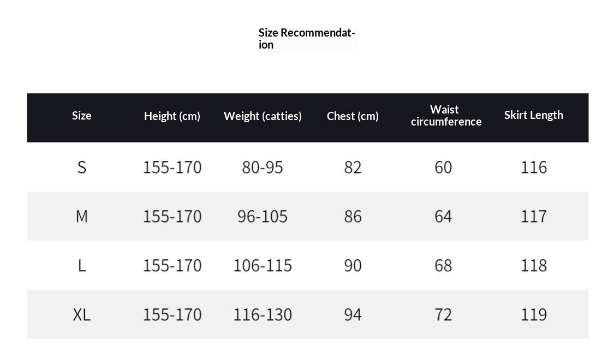Select the 116-130 weight value
The width and height of the screenshot is (614, 364).
[263, 315]
